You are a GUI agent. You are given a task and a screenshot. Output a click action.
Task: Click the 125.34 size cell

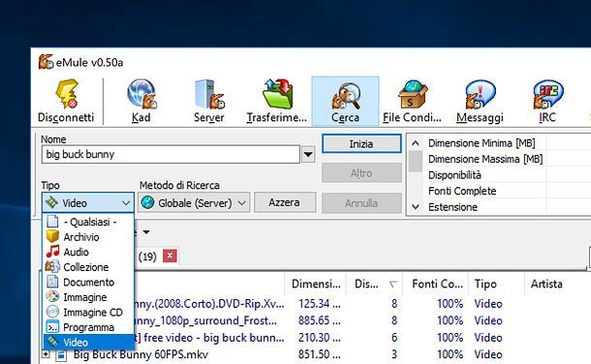[x=320, y=304]
